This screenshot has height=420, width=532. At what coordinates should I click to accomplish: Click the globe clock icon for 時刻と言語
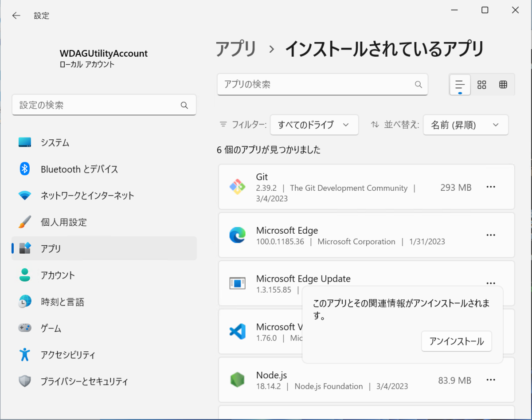click(25, 302)
